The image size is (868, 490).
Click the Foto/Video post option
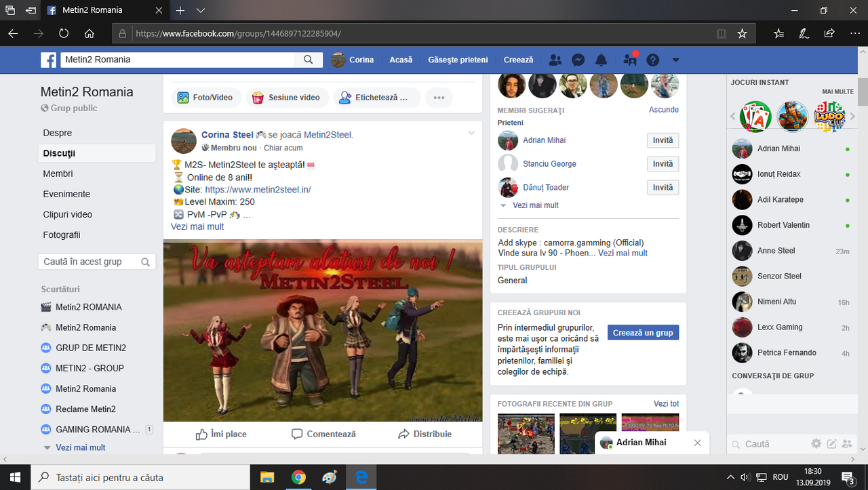pyautogui.click(x=205, y=98)
